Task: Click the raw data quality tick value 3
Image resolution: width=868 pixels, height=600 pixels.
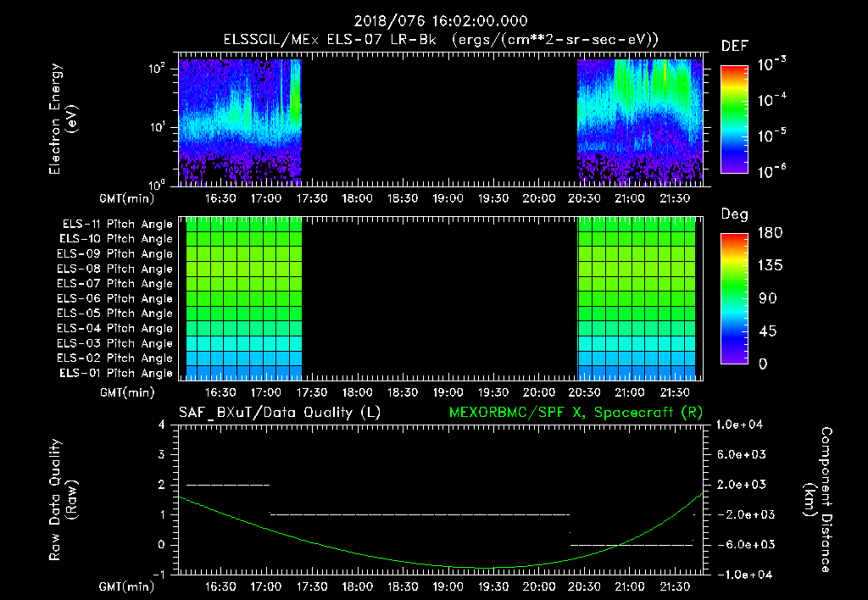Action: tap(161, 454)
